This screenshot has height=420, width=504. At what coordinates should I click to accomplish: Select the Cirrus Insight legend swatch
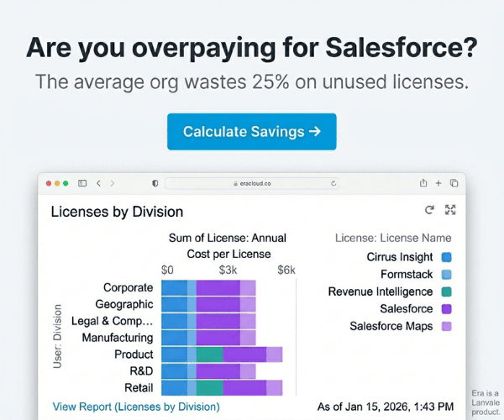(447, 257)
